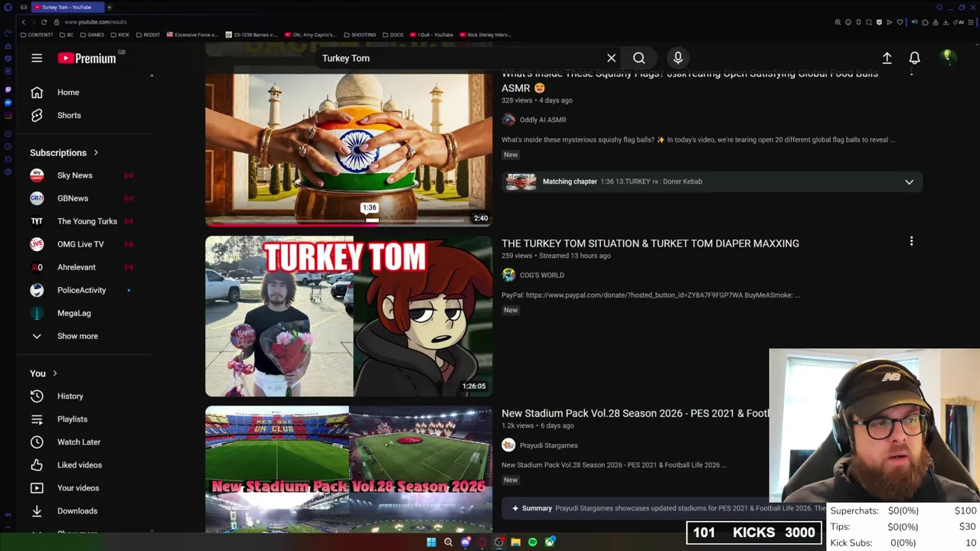
Task: Play the New Stadium Pack thumbnail
Action: [x=348, y=468]
